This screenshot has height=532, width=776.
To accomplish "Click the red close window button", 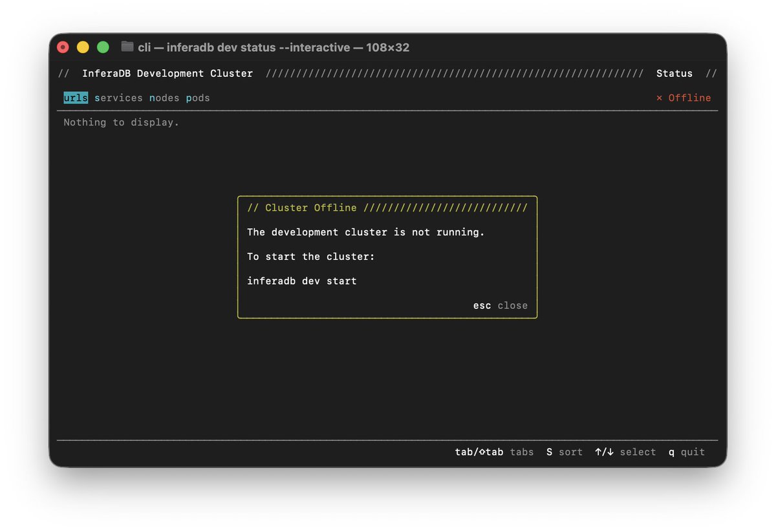I will [63, 47].
